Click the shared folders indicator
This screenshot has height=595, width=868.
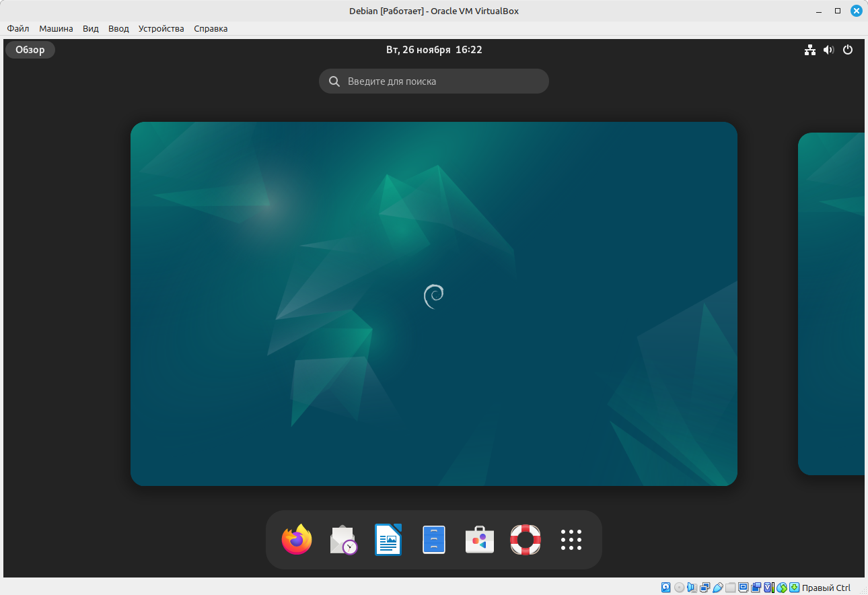[730, 588]
